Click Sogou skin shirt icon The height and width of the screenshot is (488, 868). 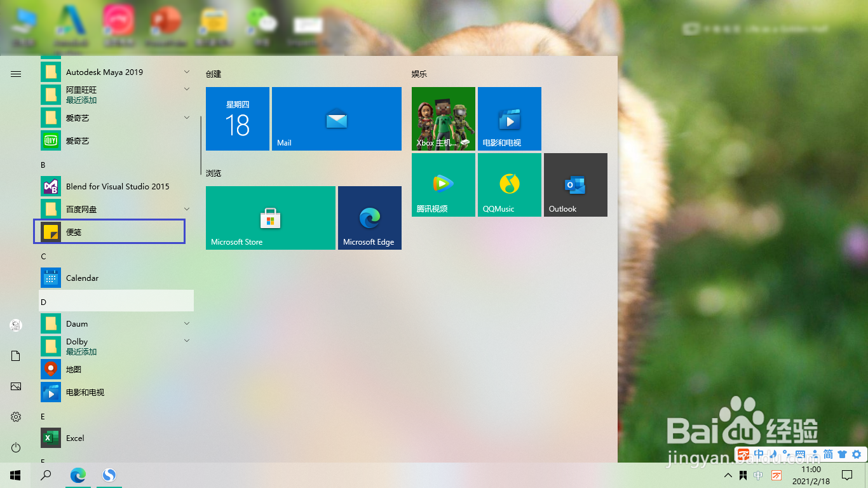tap(843, 454)
